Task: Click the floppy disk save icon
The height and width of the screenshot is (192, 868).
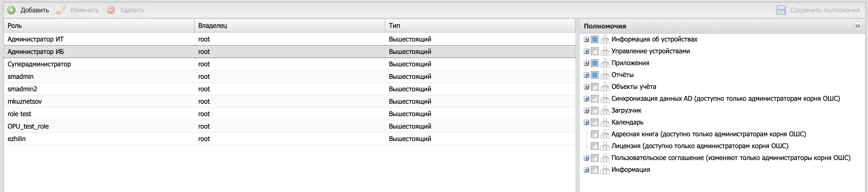Action: coord(781,10)
